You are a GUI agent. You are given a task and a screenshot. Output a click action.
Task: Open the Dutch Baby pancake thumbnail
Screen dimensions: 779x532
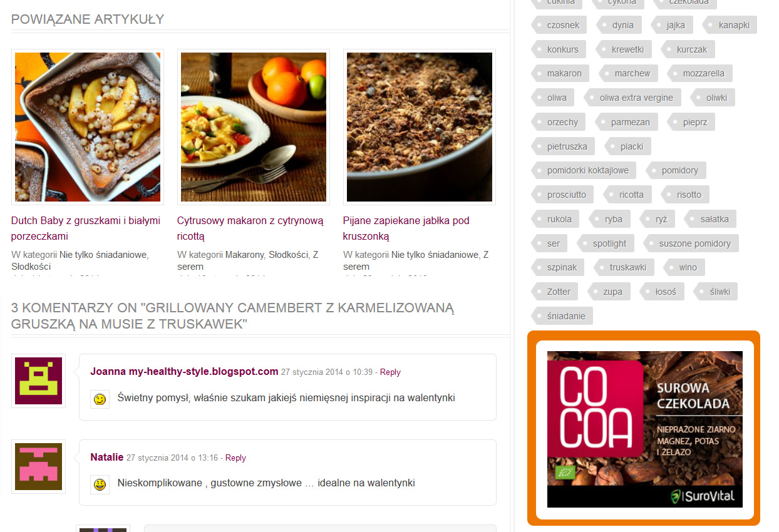(x=88, y=127)
